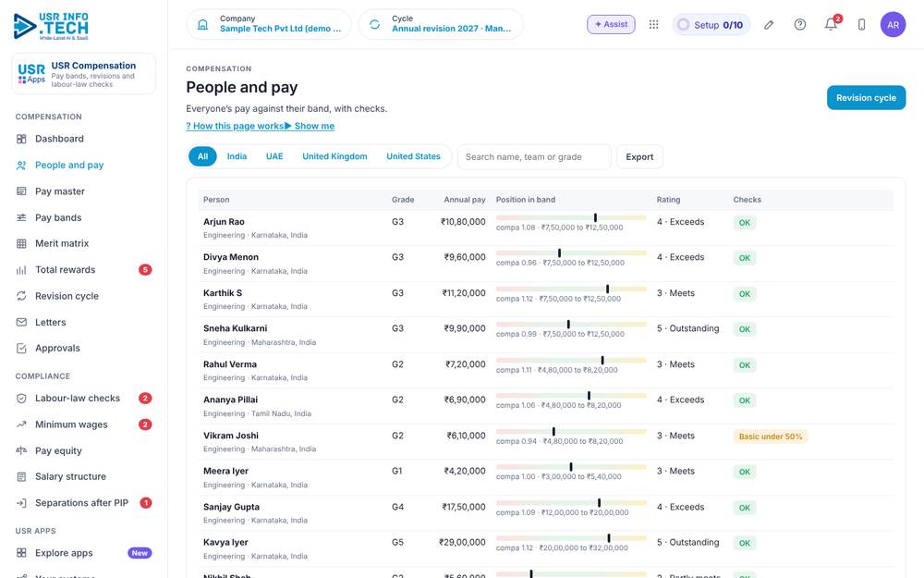Click the Position in band column header
924x578 pixels.
526,200
